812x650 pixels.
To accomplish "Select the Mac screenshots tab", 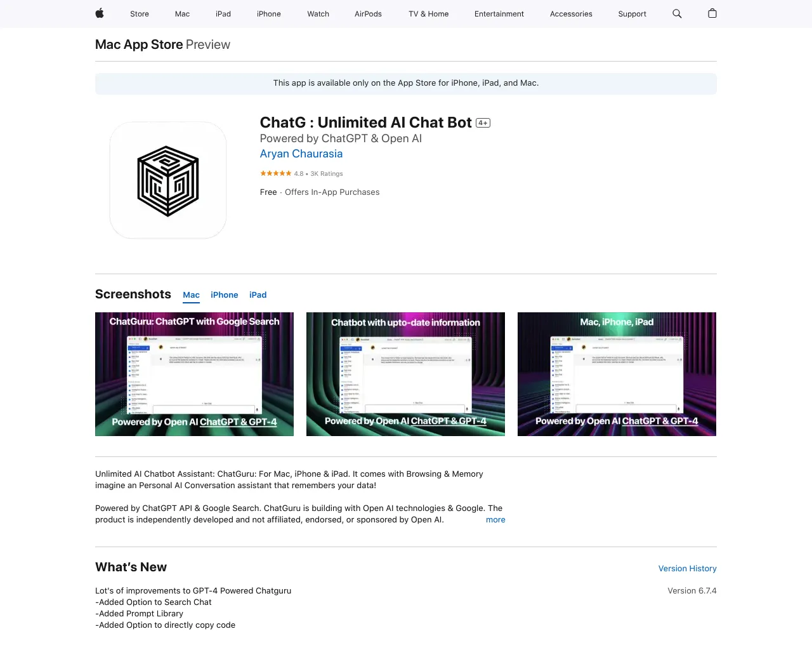I will click(191, 295).
